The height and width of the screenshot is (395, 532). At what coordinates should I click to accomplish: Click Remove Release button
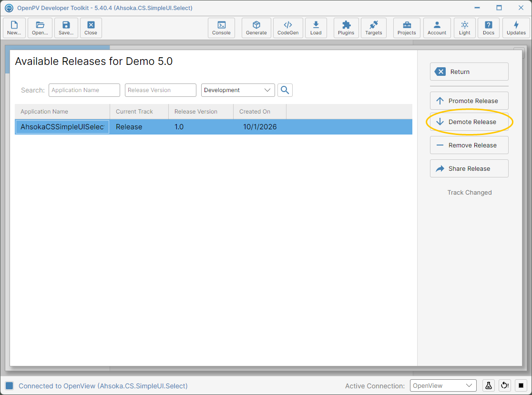click(x=469, y=146)
